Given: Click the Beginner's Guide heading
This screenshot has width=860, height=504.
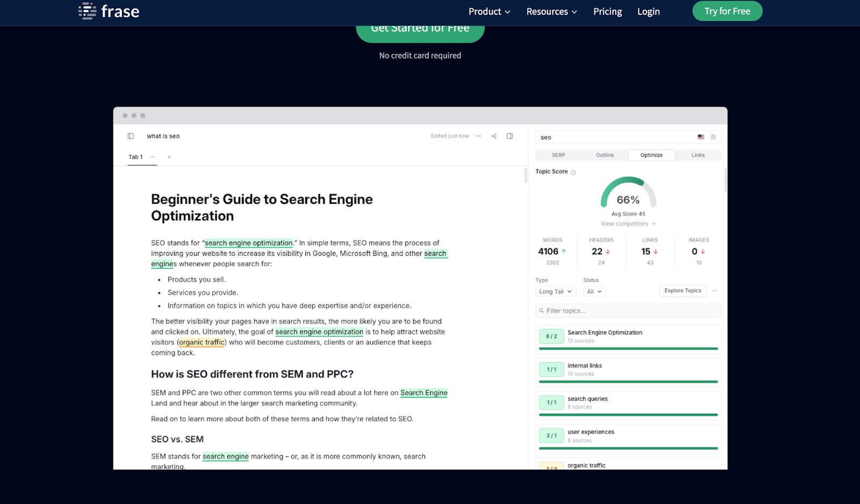Looking at the screenshot, I should pos(262,207).
